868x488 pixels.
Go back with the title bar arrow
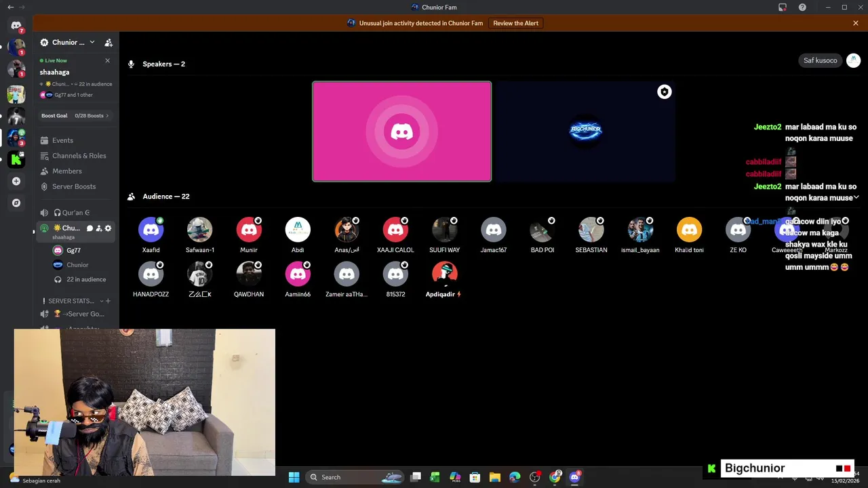pos(10,7)
